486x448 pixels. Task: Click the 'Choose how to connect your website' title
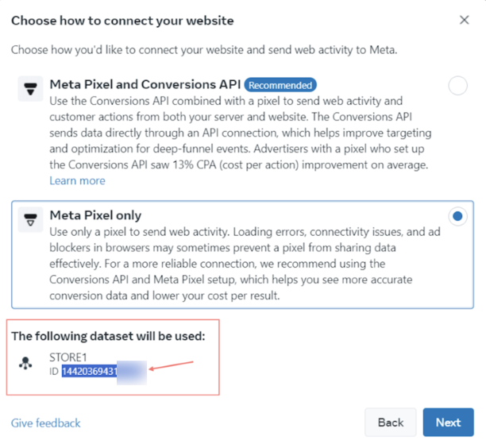click(x=122, y=20)
